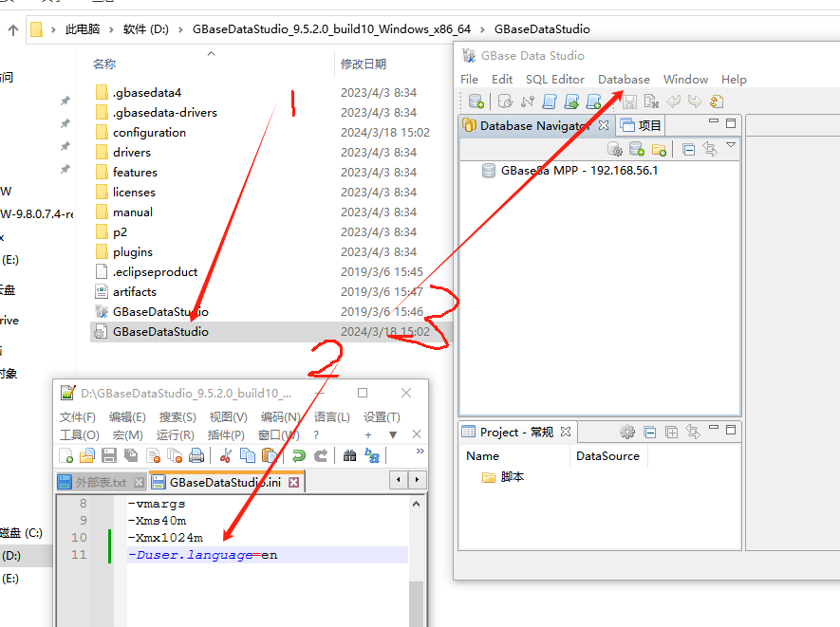Switch to the 外部表.txt tab
Viewport: 840px width, 627px height.
coord(101,483)
